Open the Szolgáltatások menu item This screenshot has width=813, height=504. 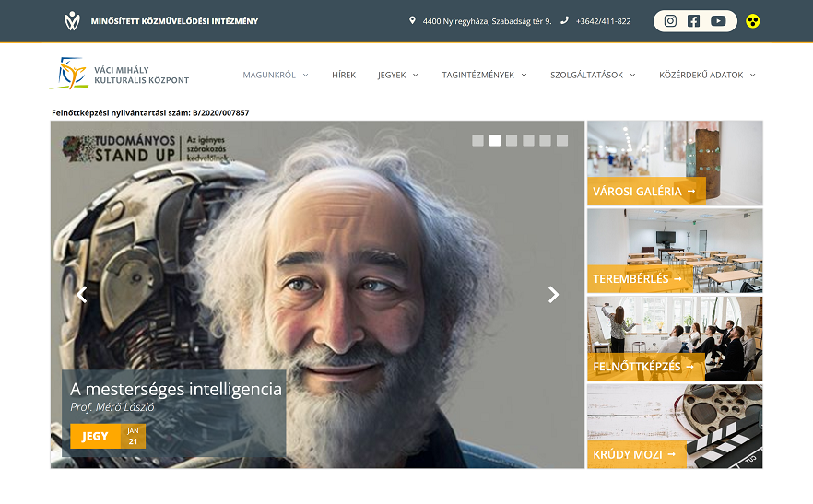(x=586, y=75)
